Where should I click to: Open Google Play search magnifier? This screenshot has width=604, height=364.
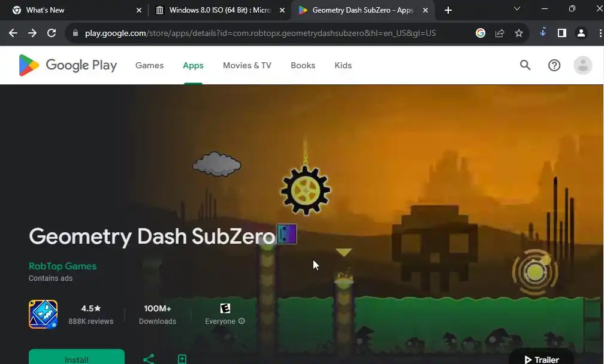[525, 65]
